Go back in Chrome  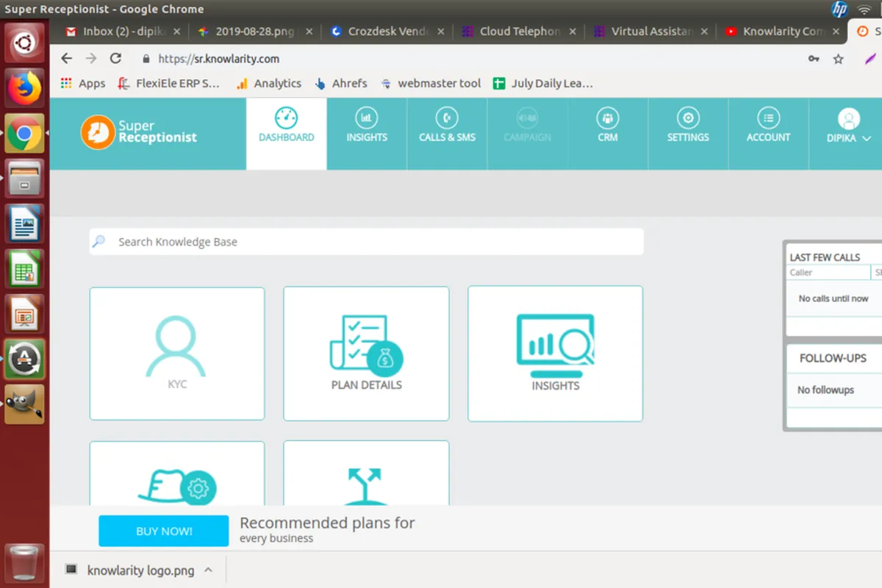67,59
